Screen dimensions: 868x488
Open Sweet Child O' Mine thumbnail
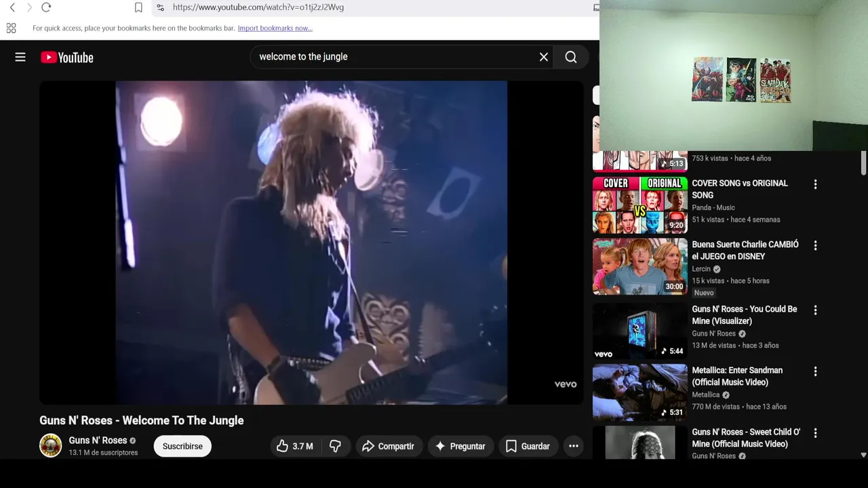[640, 442]
